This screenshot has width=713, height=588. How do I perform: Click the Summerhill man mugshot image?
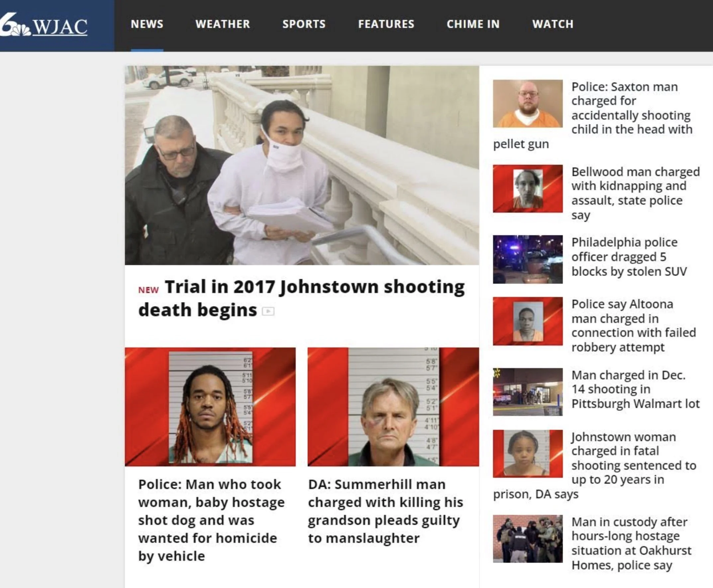(x=393, y=407)
